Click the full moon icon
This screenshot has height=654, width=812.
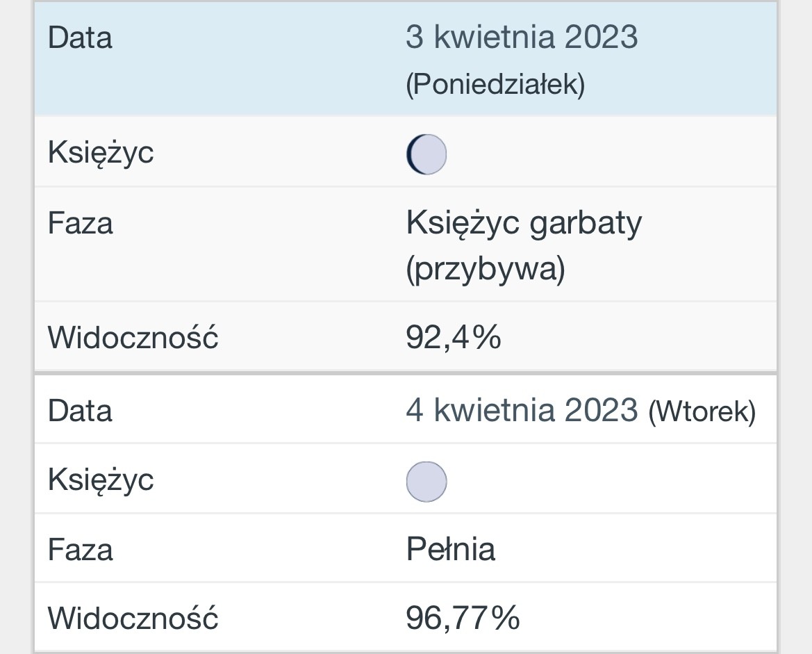pyautogui.click(x=426, y=481)
